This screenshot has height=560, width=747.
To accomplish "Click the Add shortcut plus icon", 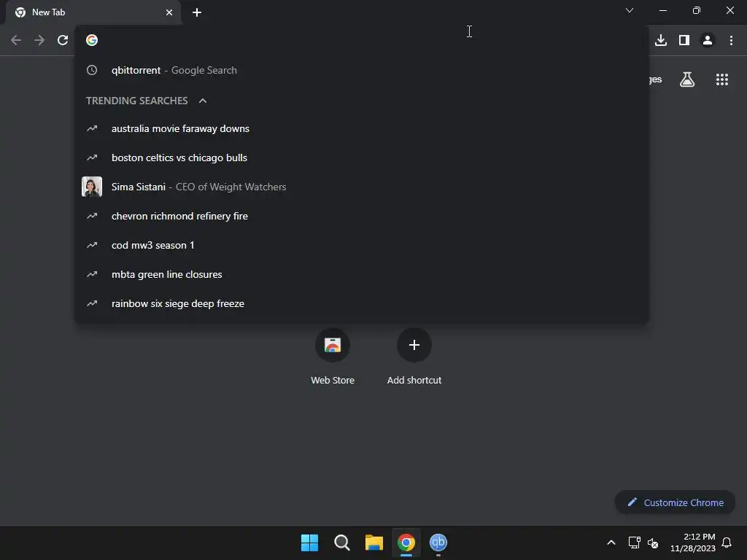I will (414, 345).
